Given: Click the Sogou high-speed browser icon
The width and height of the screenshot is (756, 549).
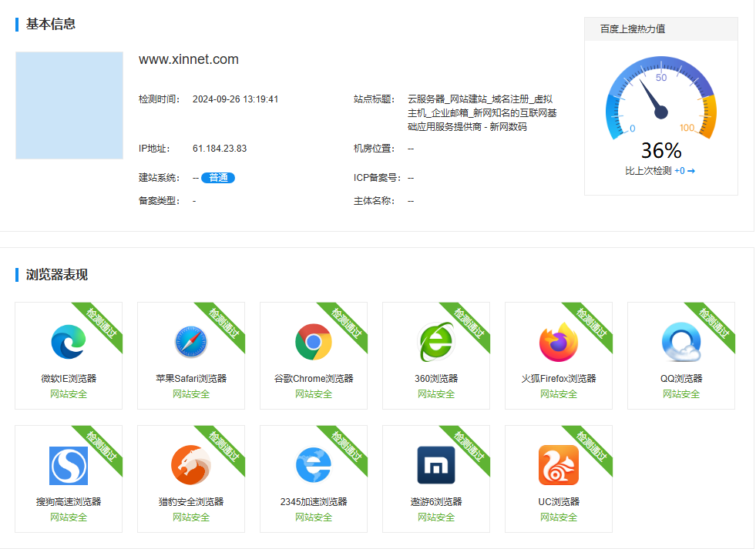Looking at the screenshot, I should 68,465.
